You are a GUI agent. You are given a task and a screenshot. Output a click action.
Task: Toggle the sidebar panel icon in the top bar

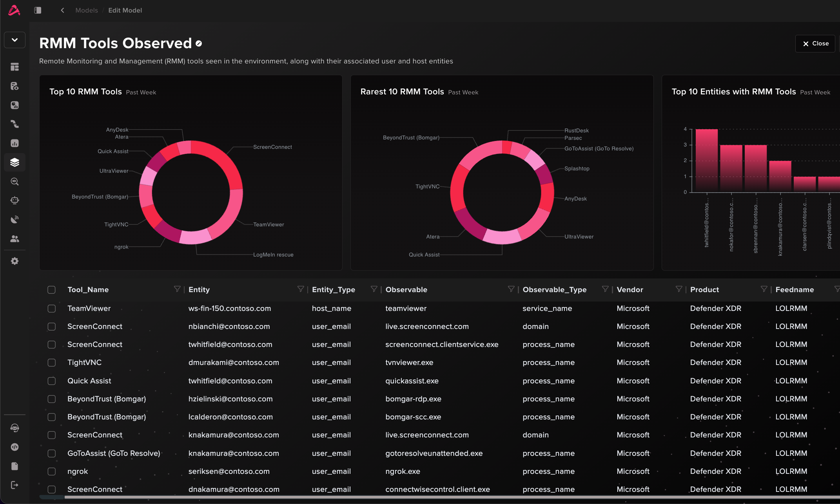38,10
